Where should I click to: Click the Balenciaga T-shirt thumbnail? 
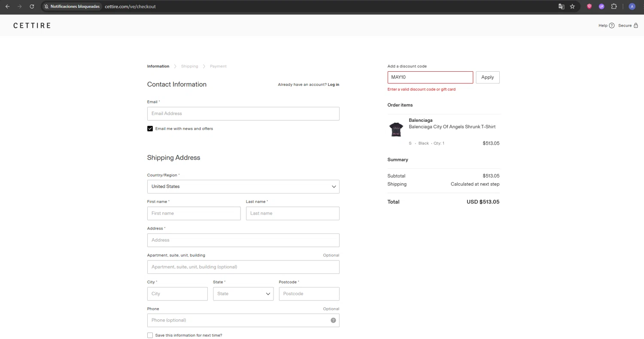[396, 129]
